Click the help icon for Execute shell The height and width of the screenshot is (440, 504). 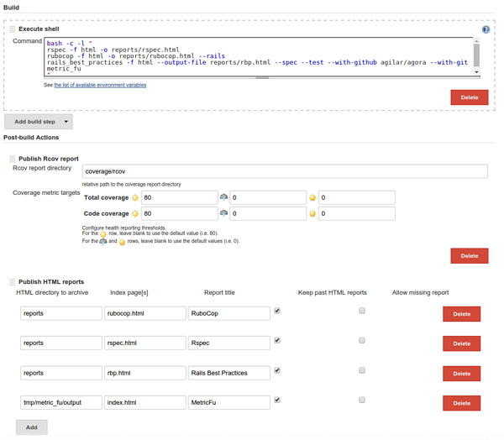tap(486, 29)
